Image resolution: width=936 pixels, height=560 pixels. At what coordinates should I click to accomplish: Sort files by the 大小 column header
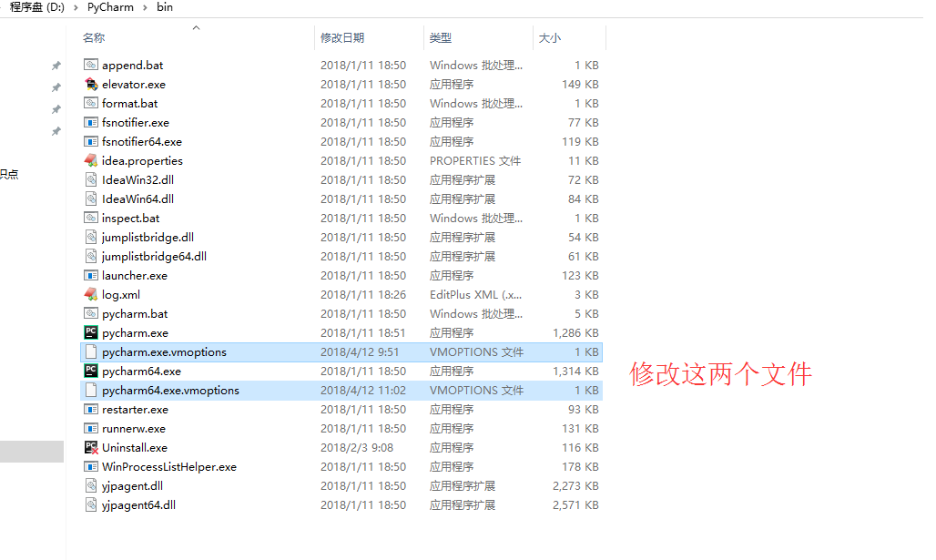[550, 37]
